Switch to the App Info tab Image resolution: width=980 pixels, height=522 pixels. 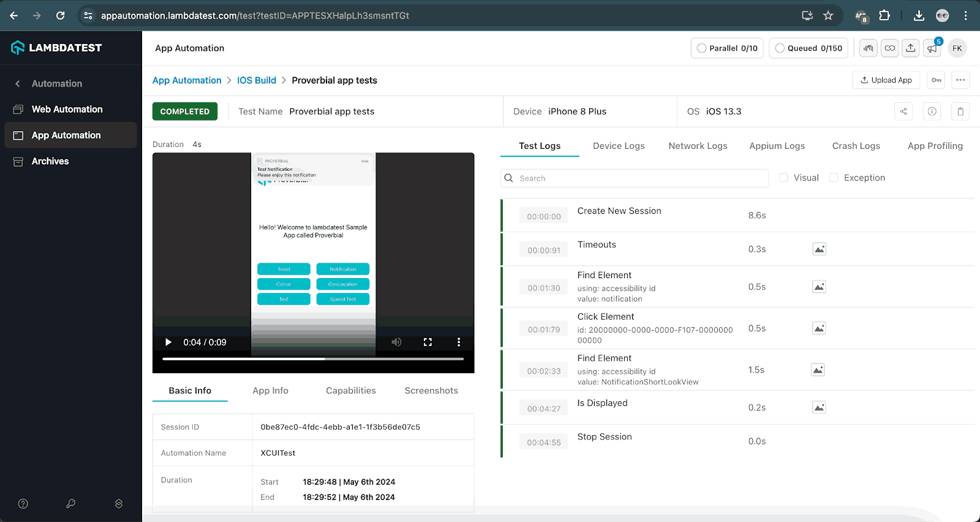pyautogui.click(x=271, y=390)
